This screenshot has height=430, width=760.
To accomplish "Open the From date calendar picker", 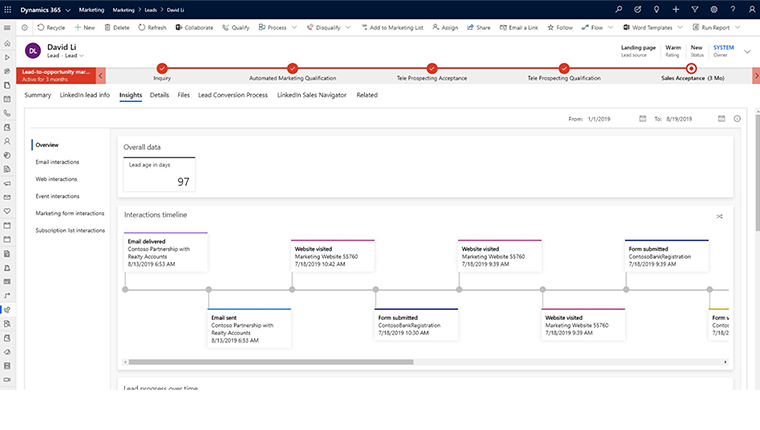I will point(643,118).
